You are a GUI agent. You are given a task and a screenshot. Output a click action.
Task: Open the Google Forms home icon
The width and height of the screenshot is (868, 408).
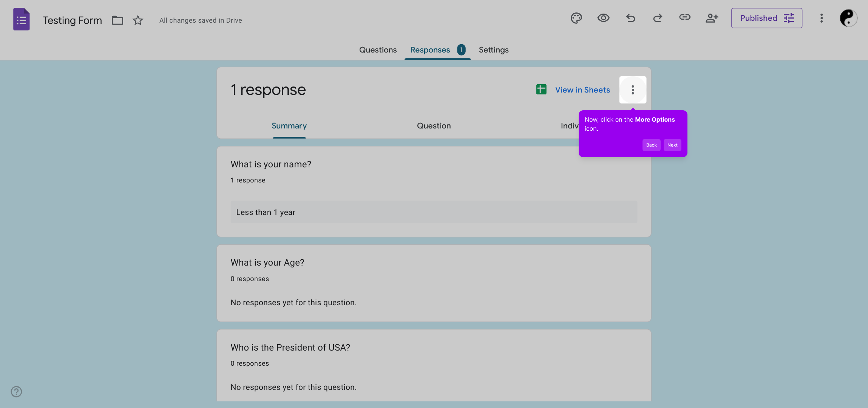pyautogui.click(x=21, y=19)
